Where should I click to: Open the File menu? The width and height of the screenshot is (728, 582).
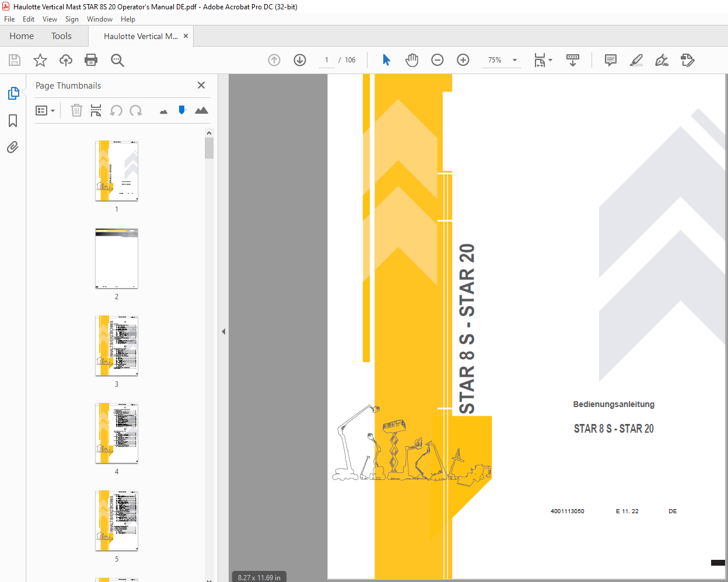point(9,19)
